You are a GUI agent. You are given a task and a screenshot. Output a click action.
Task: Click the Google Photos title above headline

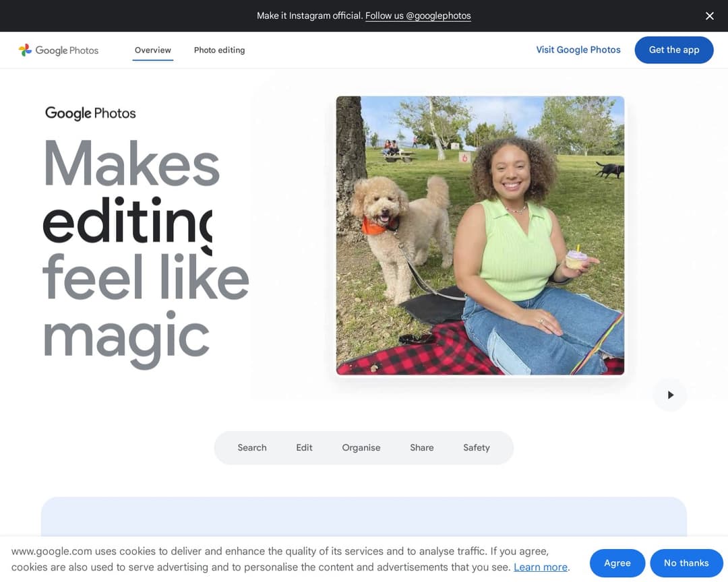(x=90, y=113)
